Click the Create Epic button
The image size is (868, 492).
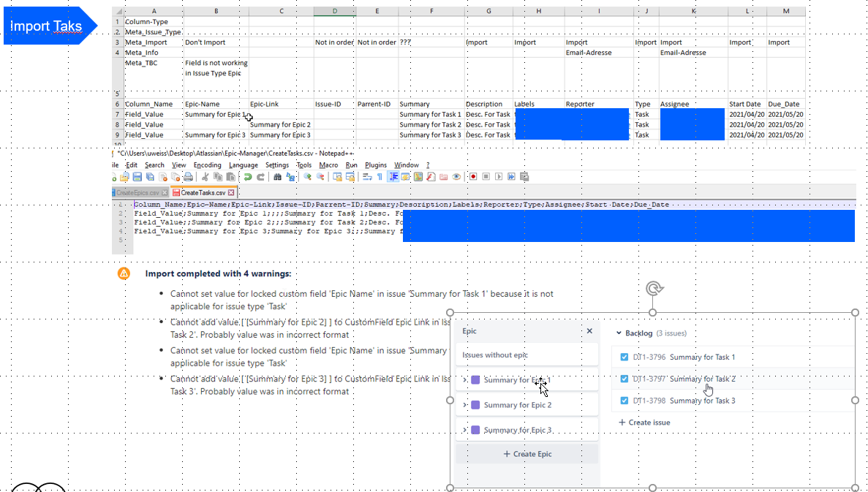point(527,454)
